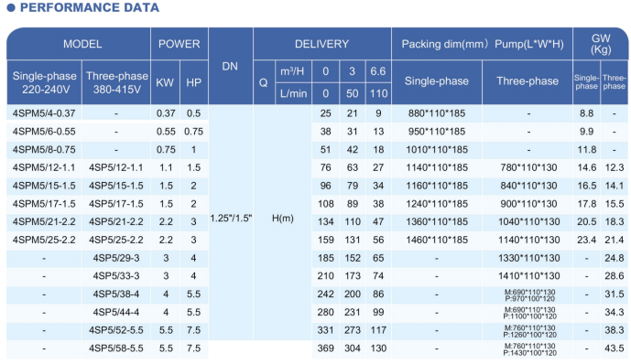631x364 pixels.
Task: Select model 4SPM5/12-1.1
Action: click(x=44, y=167)
